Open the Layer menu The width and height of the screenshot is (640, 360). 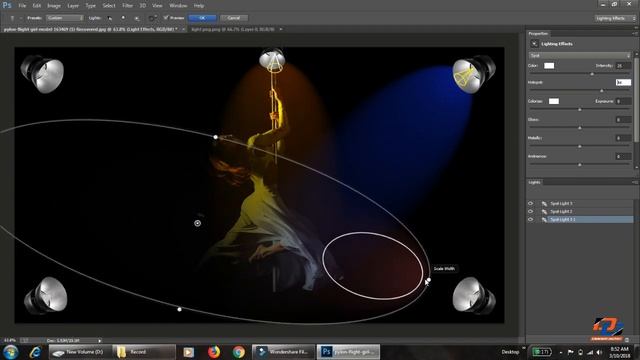coord(73,6)
